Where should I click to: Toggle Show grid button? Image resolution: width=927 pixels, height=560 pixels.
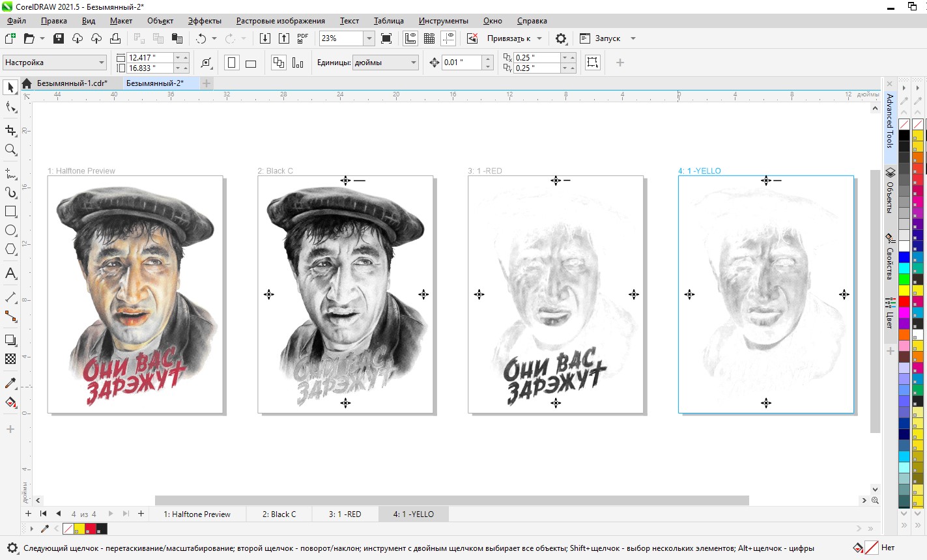(429, 38)
